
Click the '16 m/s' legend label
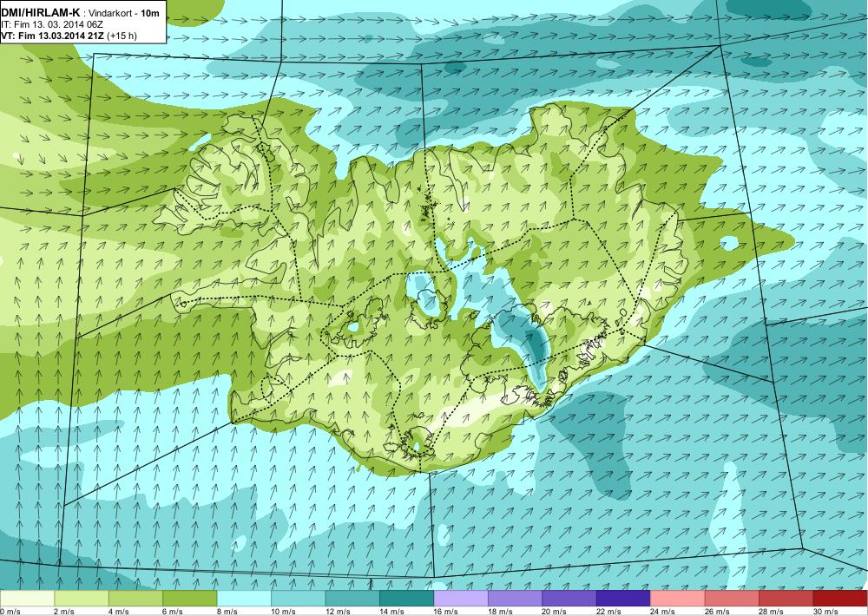coord(446,612)
